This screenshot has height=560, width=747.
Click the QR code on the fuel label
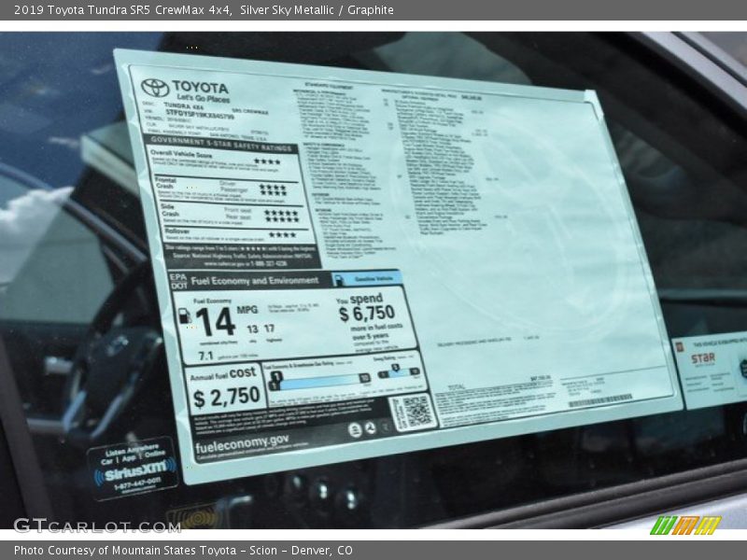413,412
